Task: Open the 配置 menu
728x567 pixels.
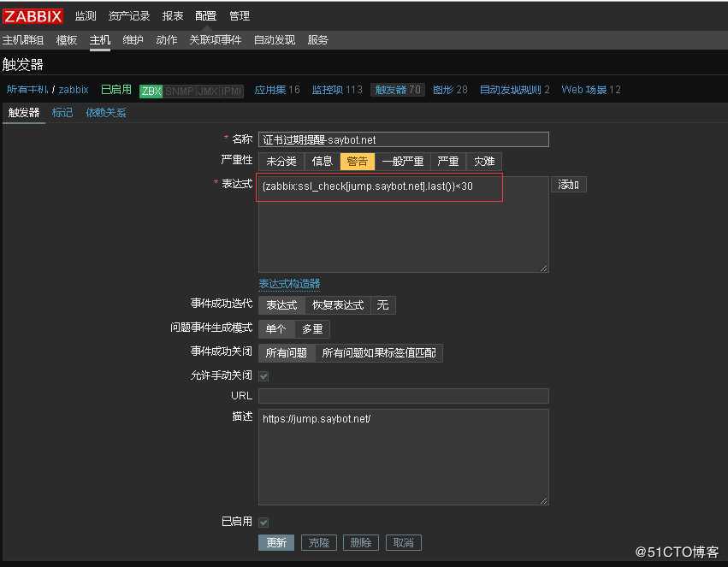Action: (205, 15)
